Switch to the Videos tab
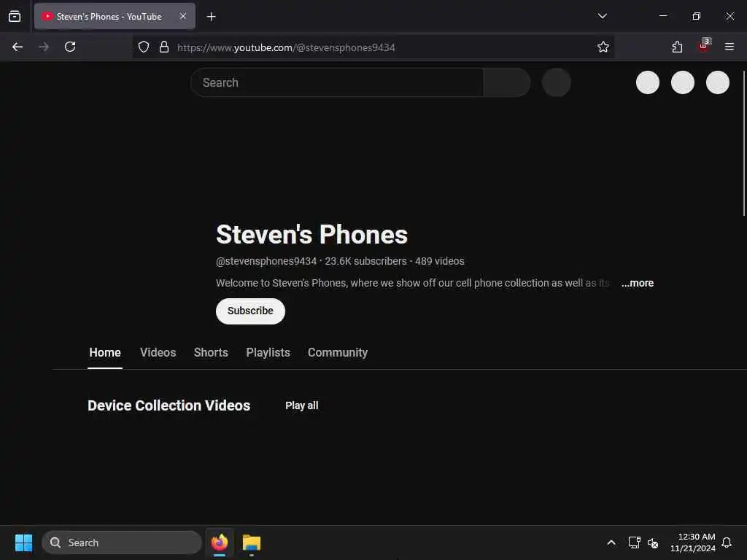 [x=158, y=353]
